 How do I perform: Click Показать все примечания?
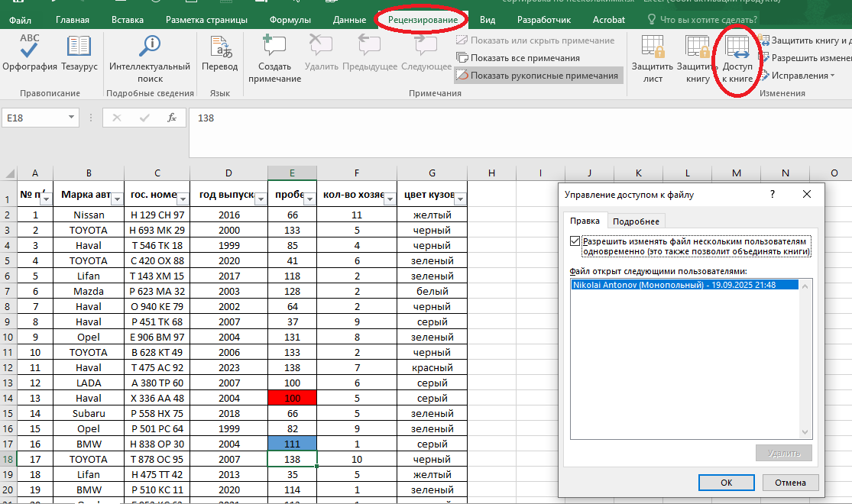tap(518, 57)
